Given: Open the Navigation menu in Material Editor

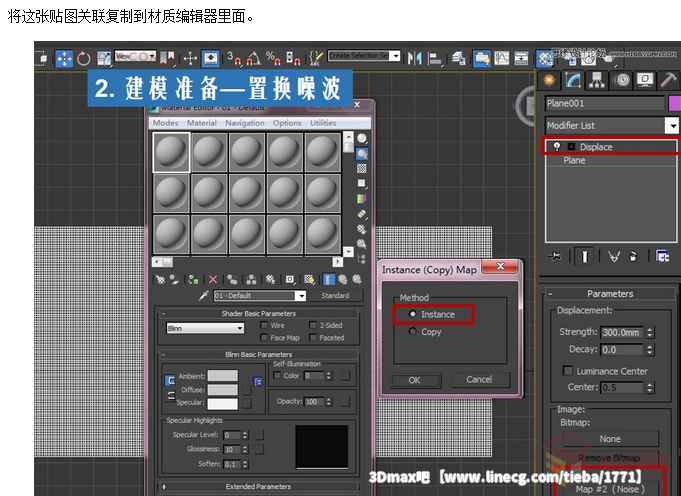Looking at the screenshot, I should [245, 123].
